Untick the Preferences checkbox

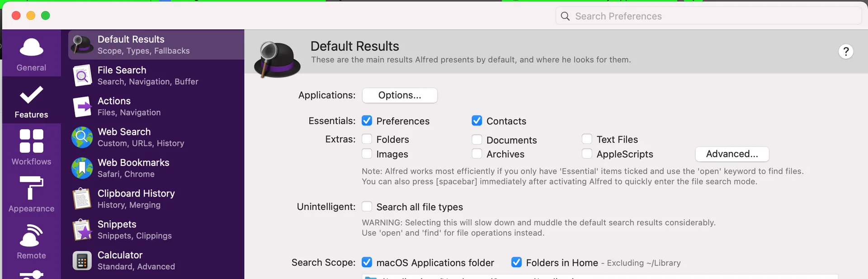pyautogui.click(x=367, y=121)
